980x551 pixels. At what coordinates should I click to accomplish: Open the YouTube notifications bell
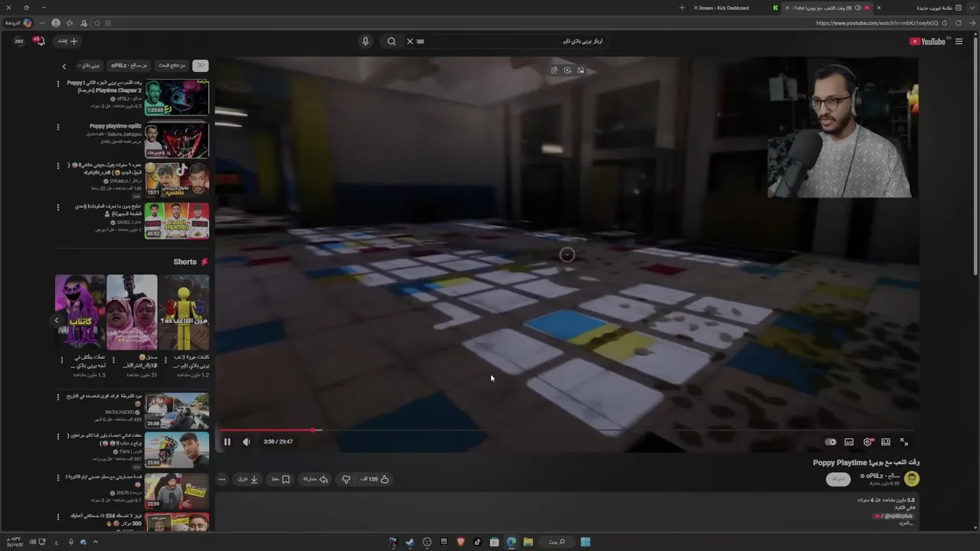pyautogui.click(x=41, y=41)
